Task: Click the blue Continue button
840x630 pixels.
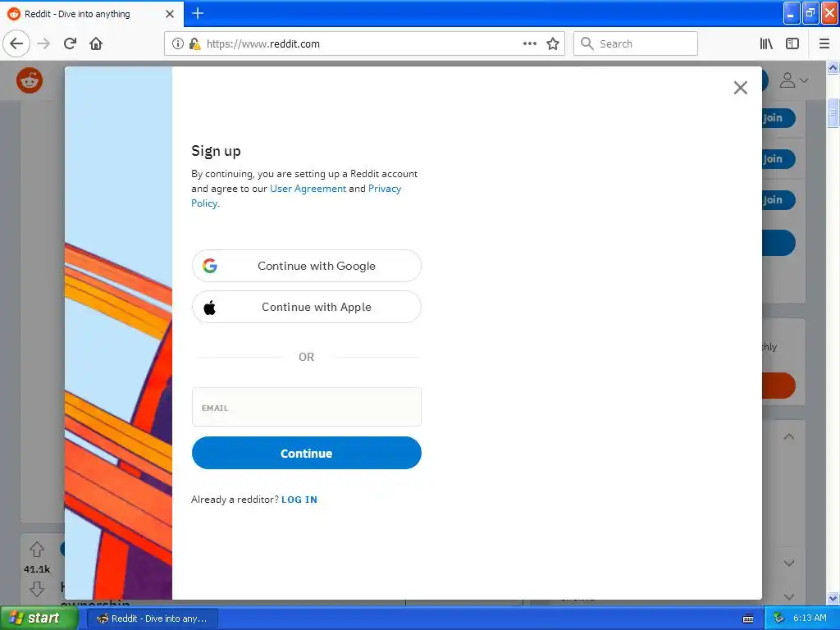Action: pyautogui.click(x=307, y=453)
